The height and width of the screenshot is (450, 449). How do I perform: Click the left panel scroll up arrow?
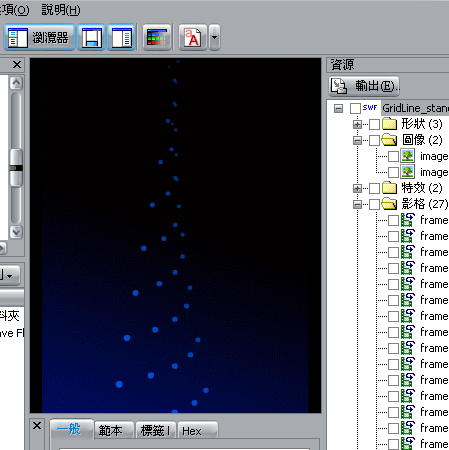[x=16, y=83]
